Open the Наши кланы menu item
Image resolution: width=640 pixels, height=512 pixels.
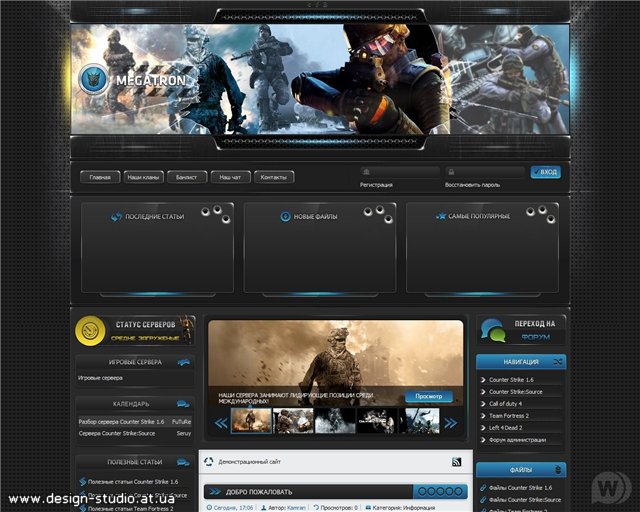[x=143, y=177]
